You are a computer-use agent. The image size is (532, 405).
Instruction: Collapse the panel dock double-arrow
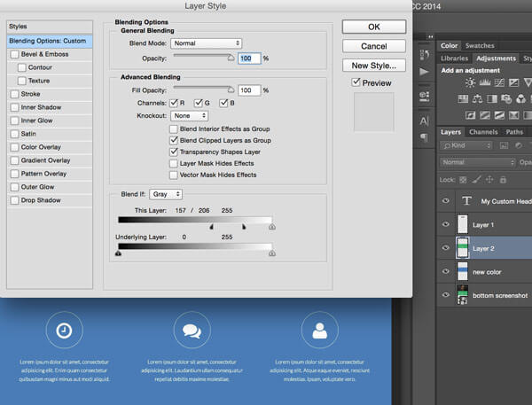point(431,36)
